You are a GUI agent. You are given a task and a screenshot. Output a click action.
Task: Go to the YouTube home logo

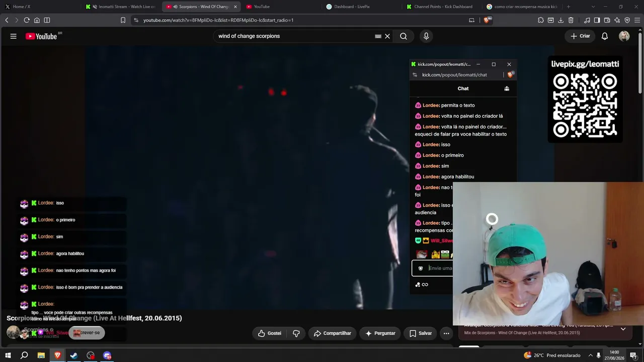(41, 36)
